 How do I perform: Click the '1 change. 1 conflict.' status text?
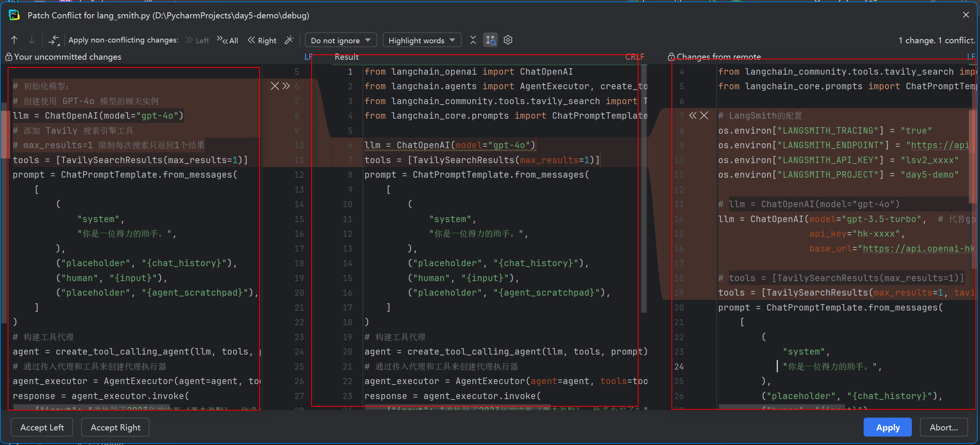tap(937, 40)
